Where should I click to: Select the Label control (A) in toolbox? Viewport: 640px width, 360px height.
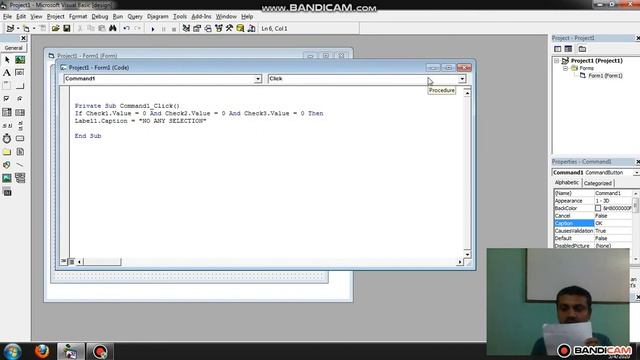7,73
